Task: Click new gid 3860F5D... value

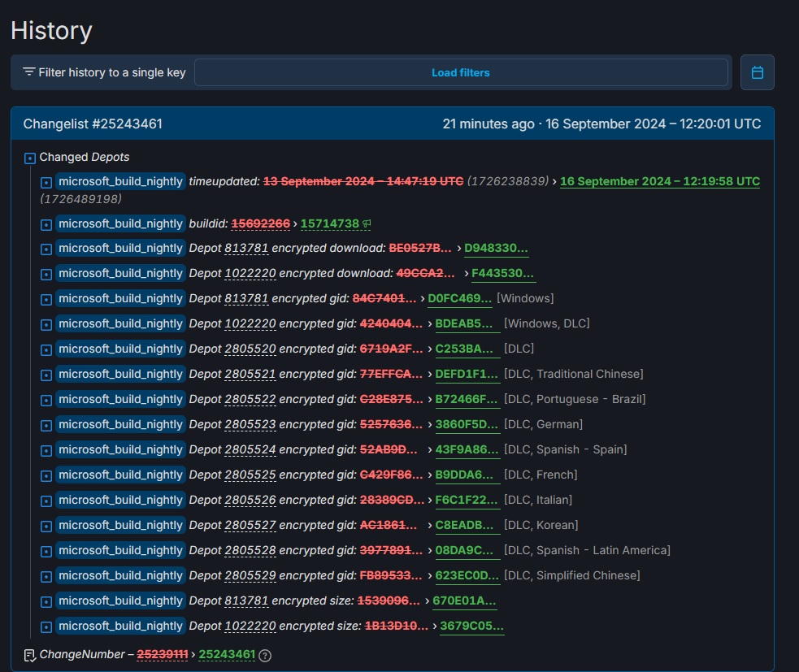Action: click(x=467, y=424)
